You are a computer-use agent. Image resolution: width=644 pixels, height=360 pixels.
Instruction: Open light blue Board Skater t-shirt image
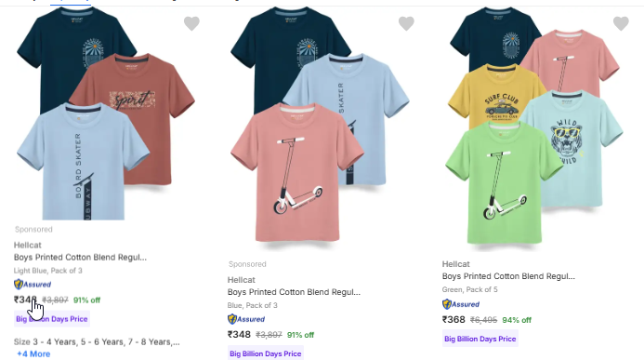click(x=83, y=161)
